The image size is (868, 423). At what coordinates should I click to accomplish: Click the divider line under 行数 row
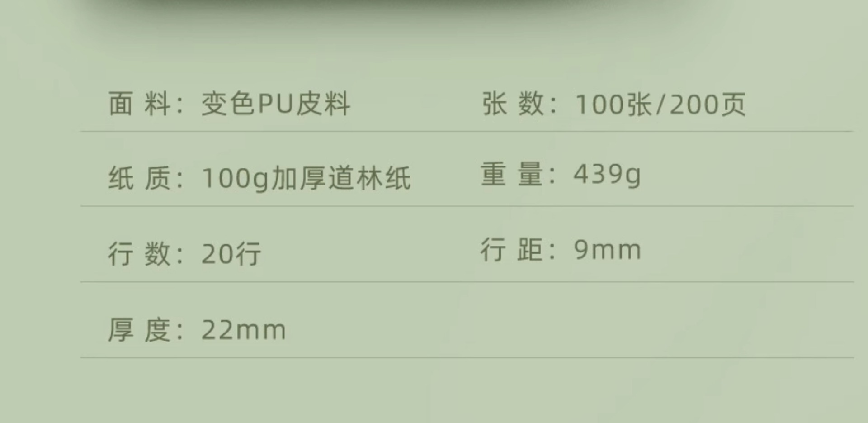467,282
